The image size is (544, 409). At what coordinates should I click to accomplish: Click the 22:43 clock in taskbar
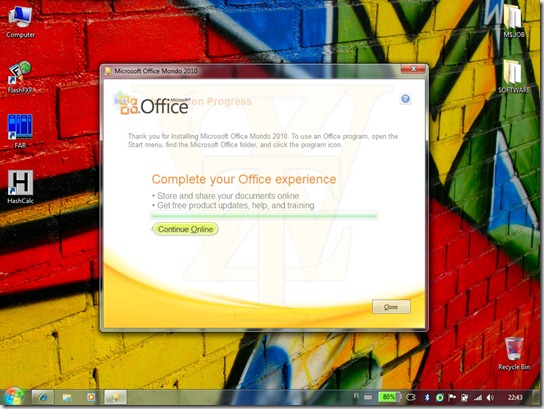[515, 398]
